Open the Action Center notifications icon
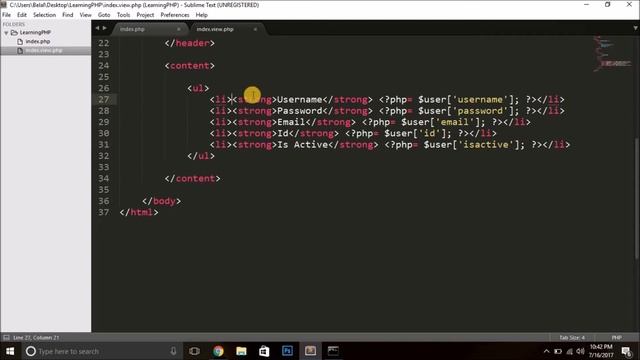This screenshot has height=360, width=640. coord(627,351)
